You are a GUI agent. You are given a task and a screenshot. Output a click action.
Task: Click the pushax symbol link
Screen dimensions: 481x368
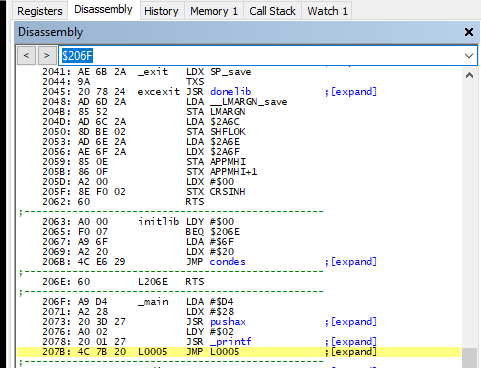(228, 322)
